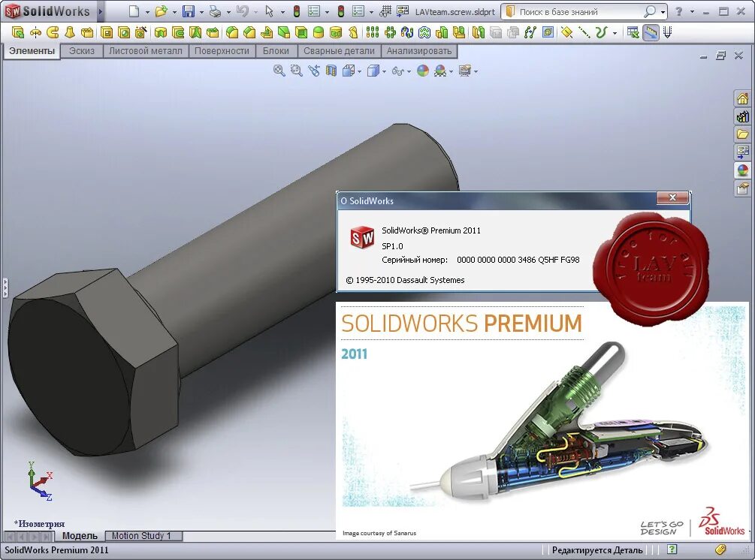Screen dimensions: 755x560
Task: Expand the Hide/Show Items glasses dropdown
Action: 409,71
